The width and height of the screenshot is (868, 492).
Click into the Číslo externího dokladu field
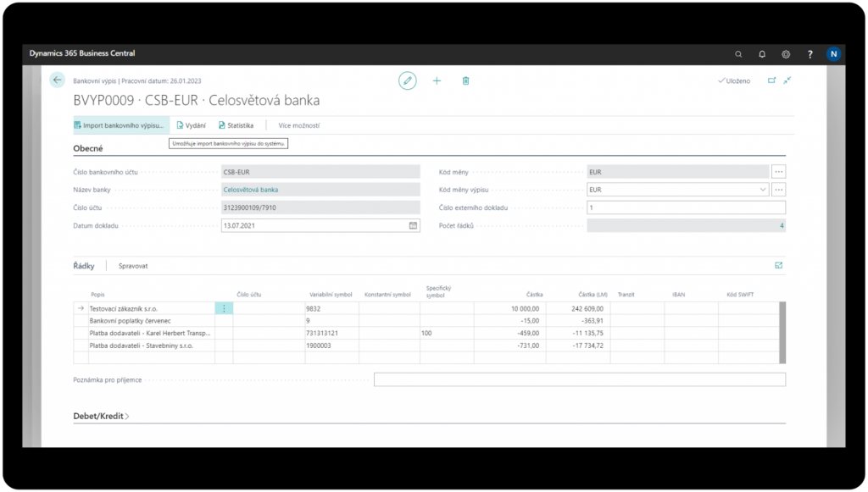coord(686,207)
